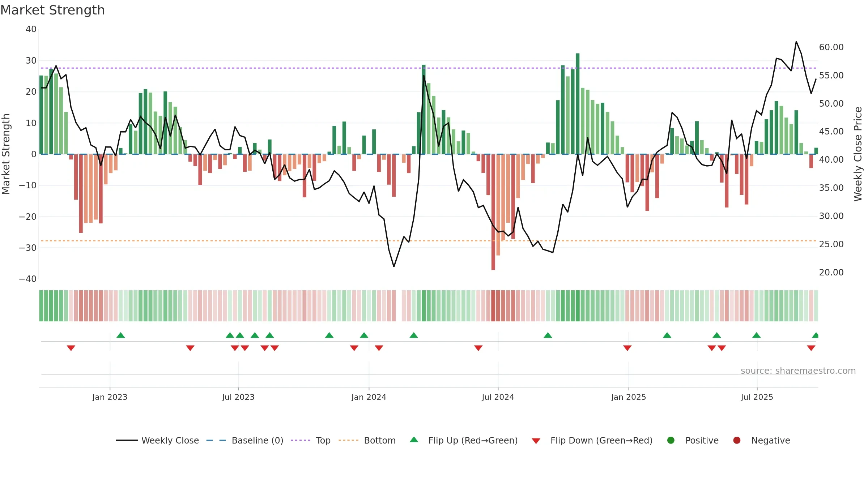Click the Negative legend label
This screenshot has height=488, width=868.
pyautogui.click(x=771, y=440)
